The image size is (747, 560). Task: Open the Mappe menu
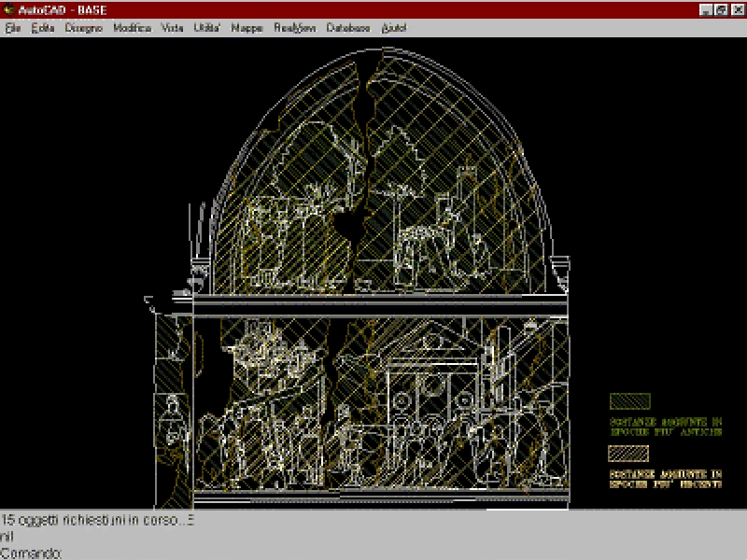coord(247,28)
